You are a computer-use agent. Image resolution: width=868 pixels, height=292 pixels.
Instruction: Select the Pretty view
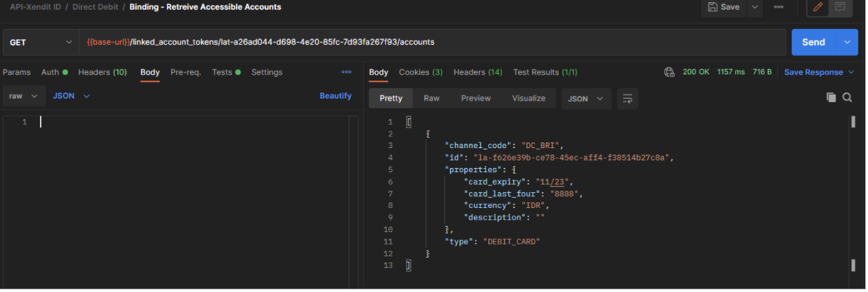click(x=391, y=98)
